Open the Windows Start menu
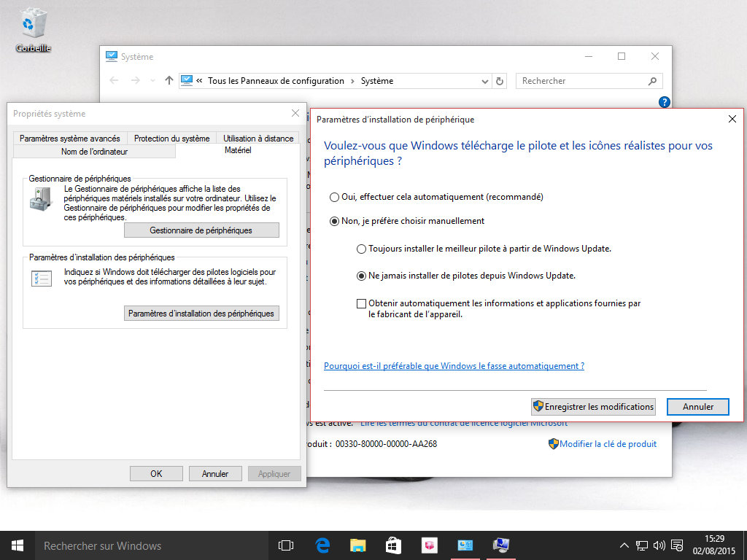The image size is (747, 560). [18, 545]
